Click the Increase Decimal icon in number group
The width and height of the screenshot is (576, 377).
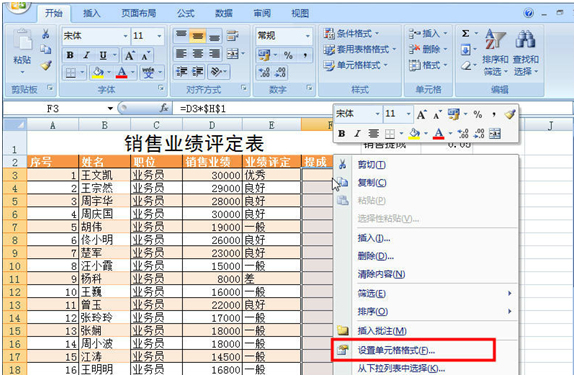(264, 72)
